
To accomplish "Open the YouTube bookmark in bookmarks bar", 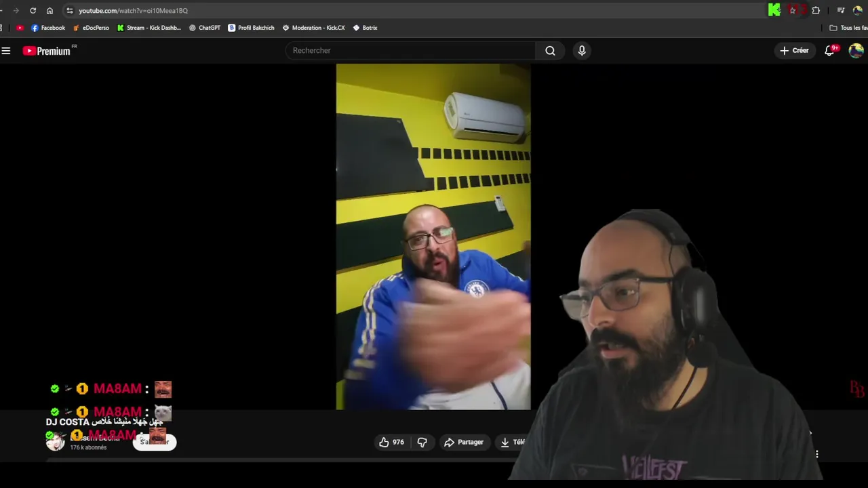I will click(x=20, y=28).
